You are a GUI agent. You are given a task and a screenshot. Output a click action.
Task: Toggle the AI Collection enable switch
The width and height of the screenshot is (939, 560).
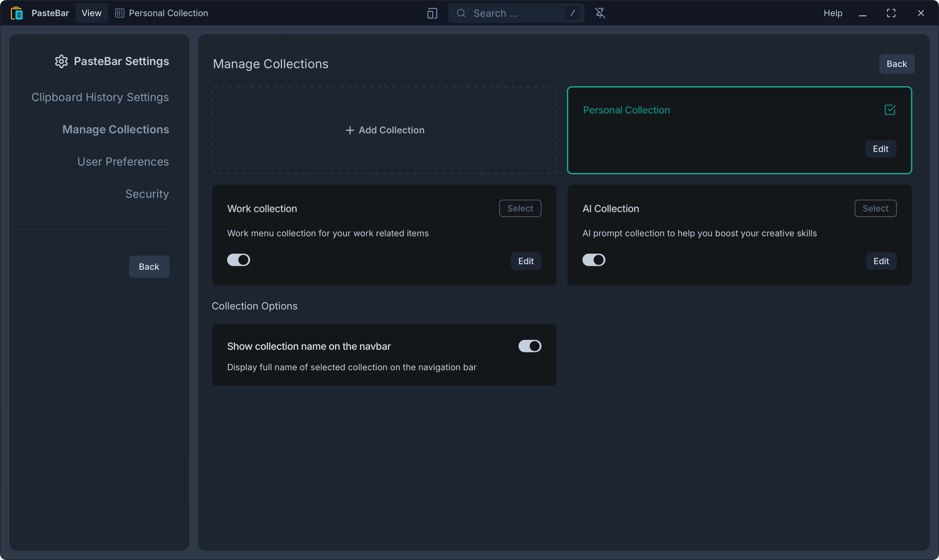click(x=594, y=260)
